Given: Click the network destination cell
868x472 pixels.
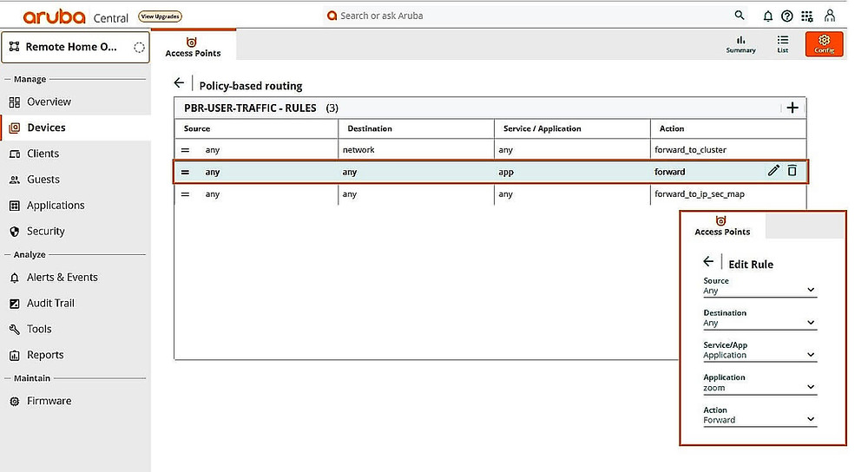Looking at the screenshot, I should tap(358, 150).
